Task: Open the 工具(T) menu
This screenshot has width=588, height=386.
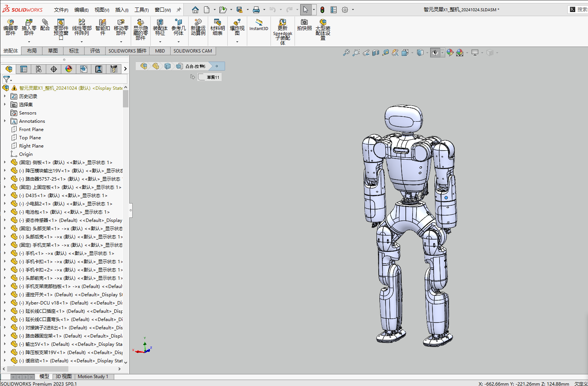Action: (x=142, y=10)
